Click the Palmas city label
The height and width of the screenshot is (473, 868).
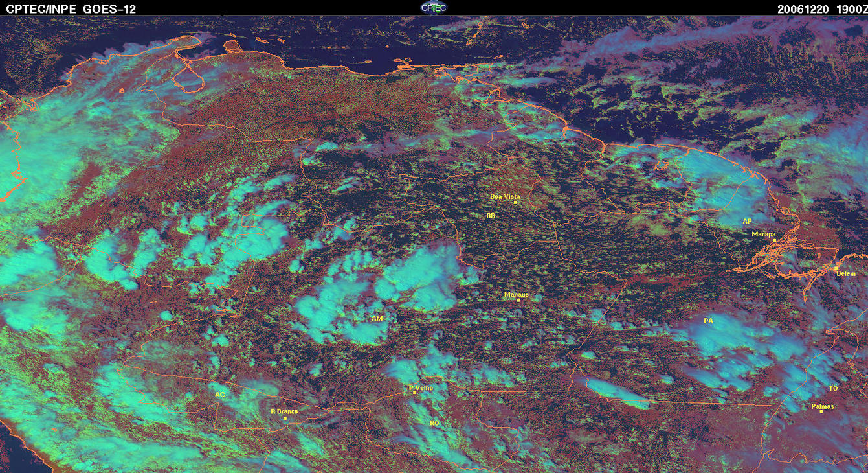822,406
